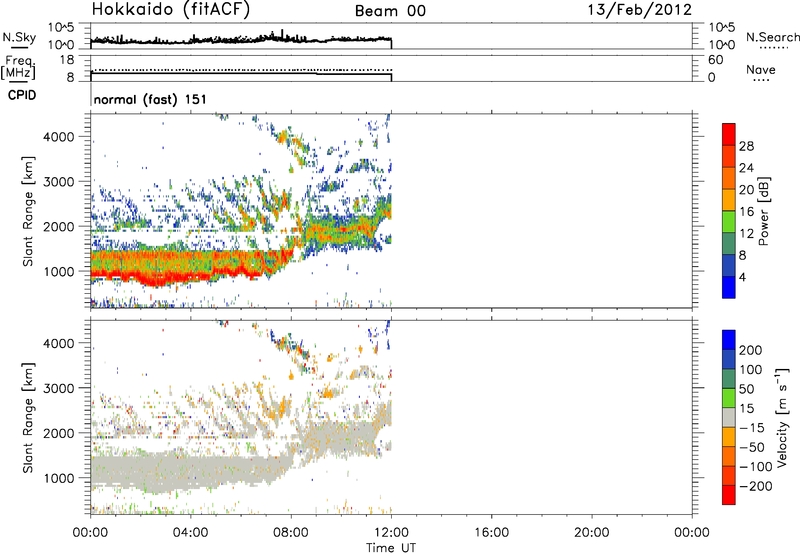Pick the light green Power colorbar segment
Screen dimensions: 800x554
click(729, 221)
